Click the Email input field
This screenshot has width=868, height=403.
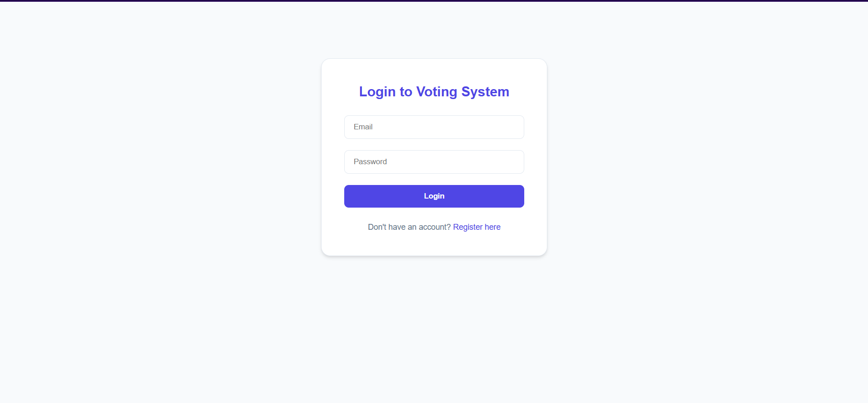click(x=434, y=127)
